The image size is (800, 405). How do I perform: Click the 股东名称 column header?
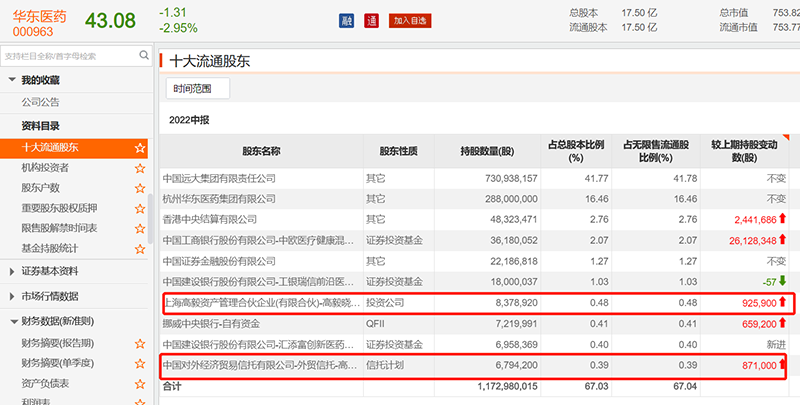[261, 151]
